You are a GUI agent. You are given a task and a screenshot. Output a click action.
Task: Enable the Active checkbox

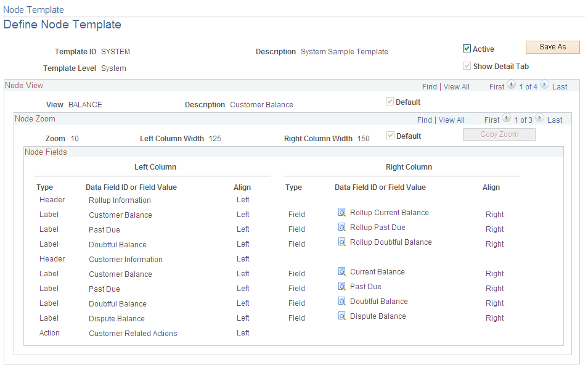point(467,48)
